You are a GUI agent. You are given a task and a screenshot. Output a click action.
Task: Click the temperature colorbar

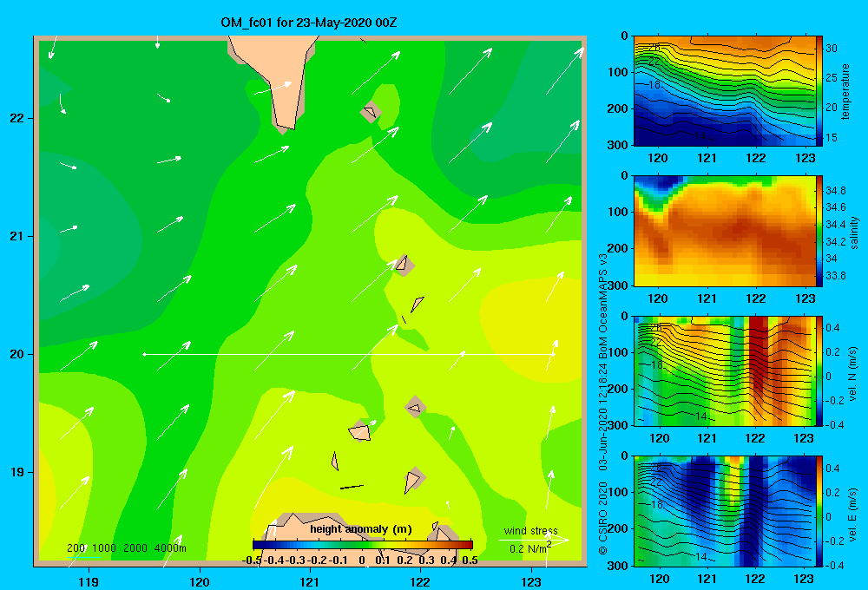pos(819,91)
